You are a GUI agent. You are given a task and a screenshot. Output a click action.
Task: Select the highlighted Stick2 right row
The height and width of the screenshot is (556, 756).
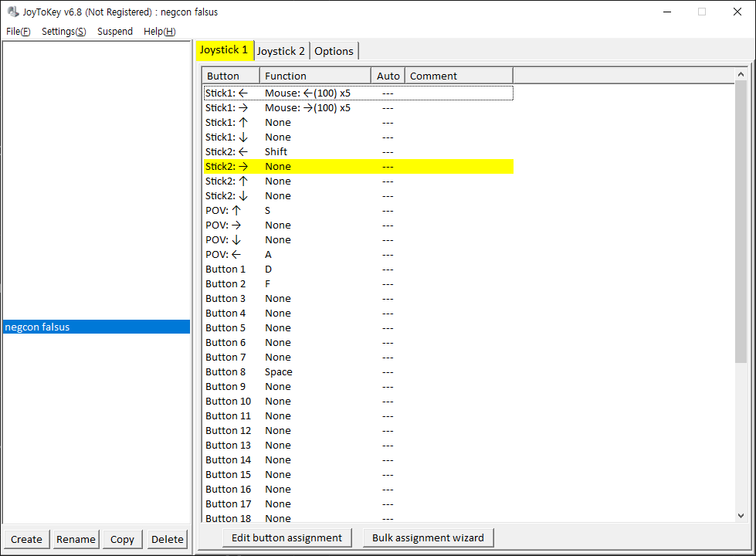coord(358,166)
